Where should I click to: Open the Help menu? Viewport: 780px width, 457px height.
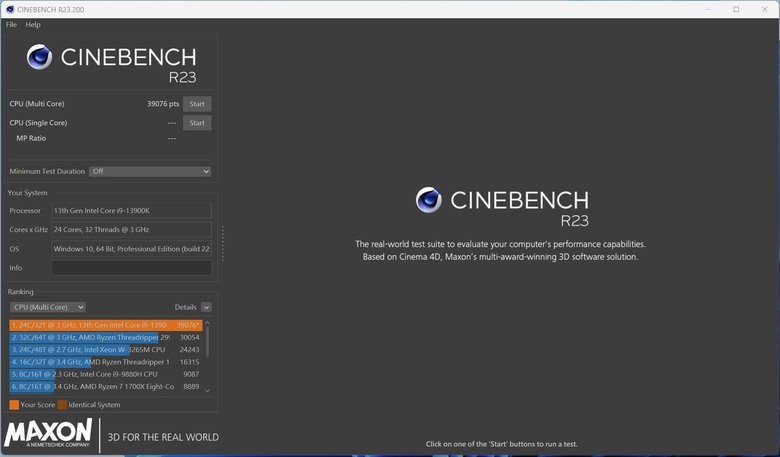pos(33,24)
